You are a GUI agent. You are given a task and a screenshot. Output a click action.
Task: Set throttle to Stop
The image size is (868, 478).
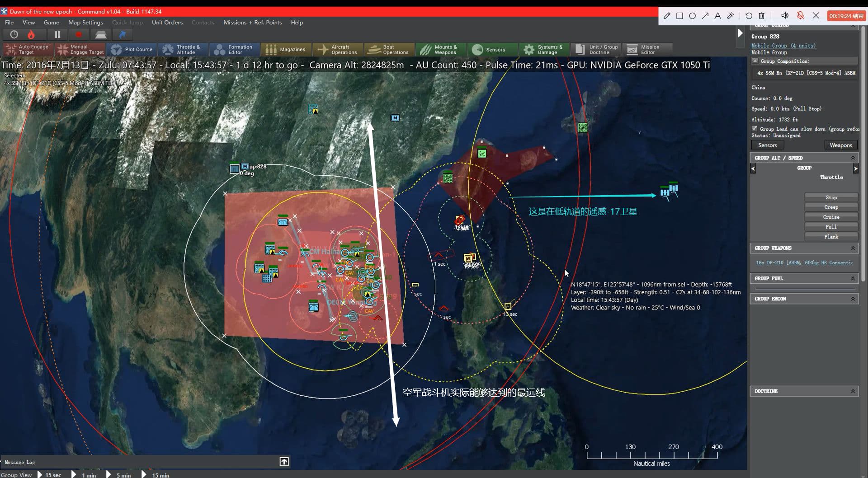pos(831,197)
